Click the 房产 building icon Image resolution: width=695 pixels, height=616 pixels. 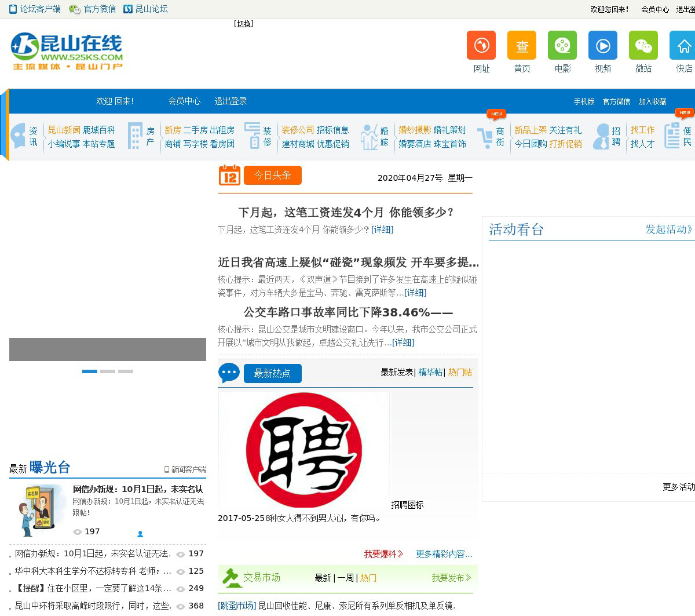[135, 137]
